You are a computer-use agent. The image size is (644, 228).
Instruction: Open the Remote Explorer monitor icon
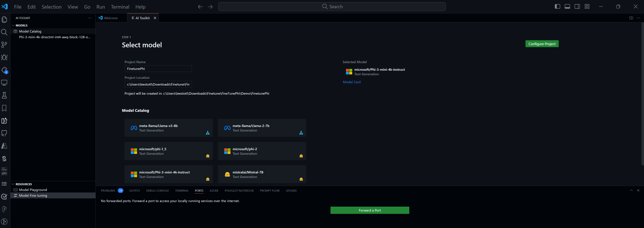[x=4, y=83]
